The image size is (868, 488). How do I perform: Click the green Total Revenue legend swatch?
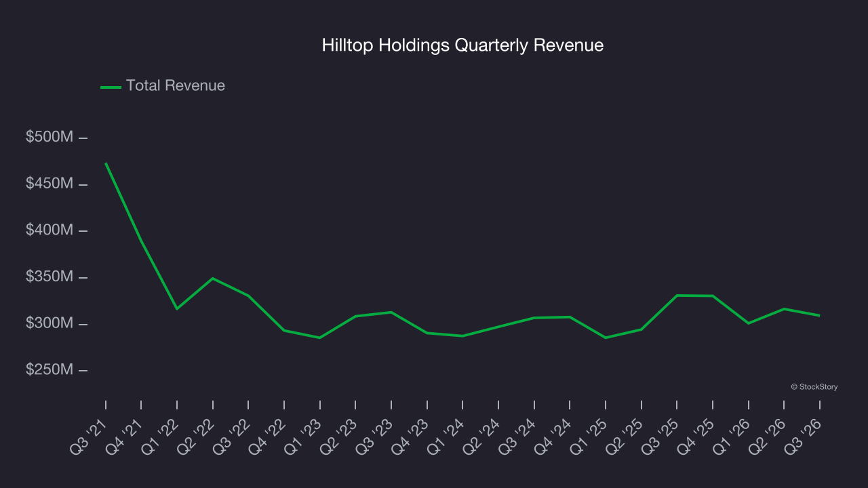click(111, 87)
